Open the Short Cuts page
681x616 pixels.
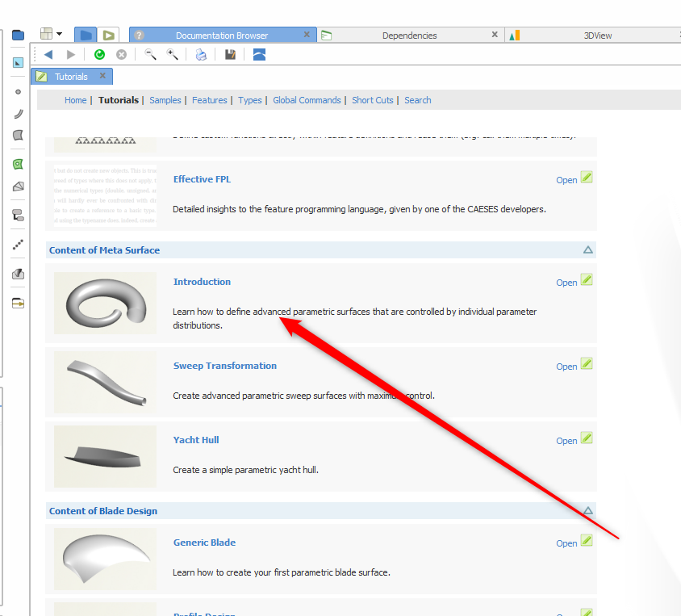373,100
